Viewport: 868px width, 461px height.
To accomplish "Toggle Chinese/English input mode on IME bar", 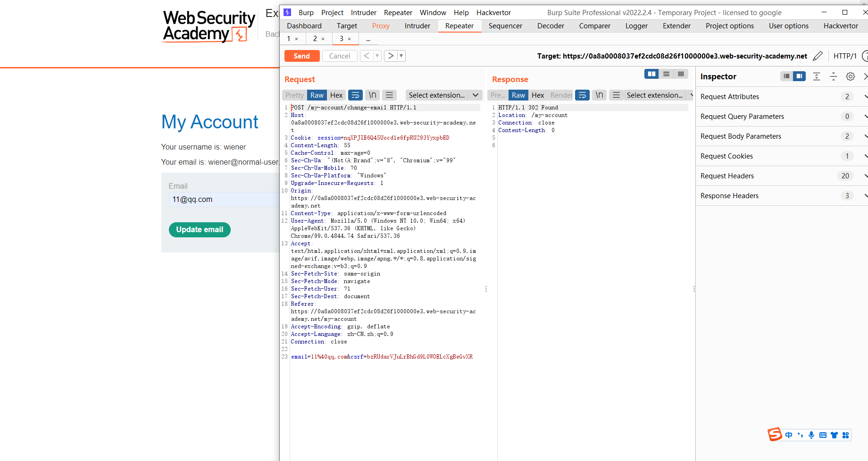I will (789, 435).
